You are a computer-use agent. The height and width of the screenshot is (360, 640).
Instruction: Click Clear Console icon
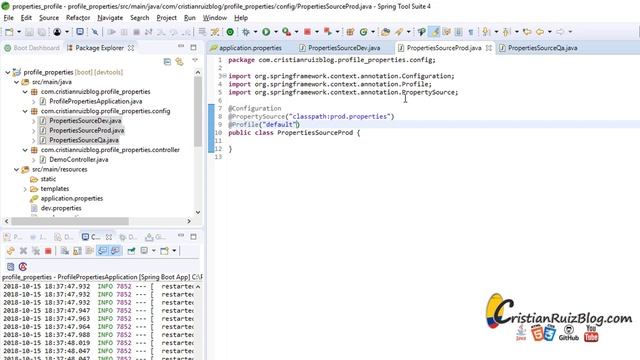pyautogui.click(x=64, y=251)
